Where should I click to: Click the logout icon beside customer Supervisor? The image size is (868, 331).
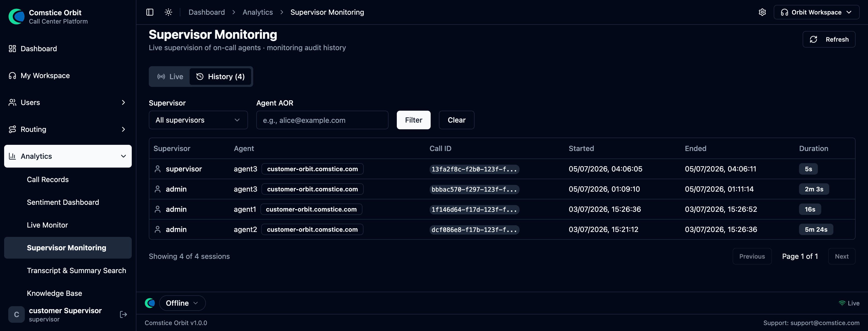point(123,314)
